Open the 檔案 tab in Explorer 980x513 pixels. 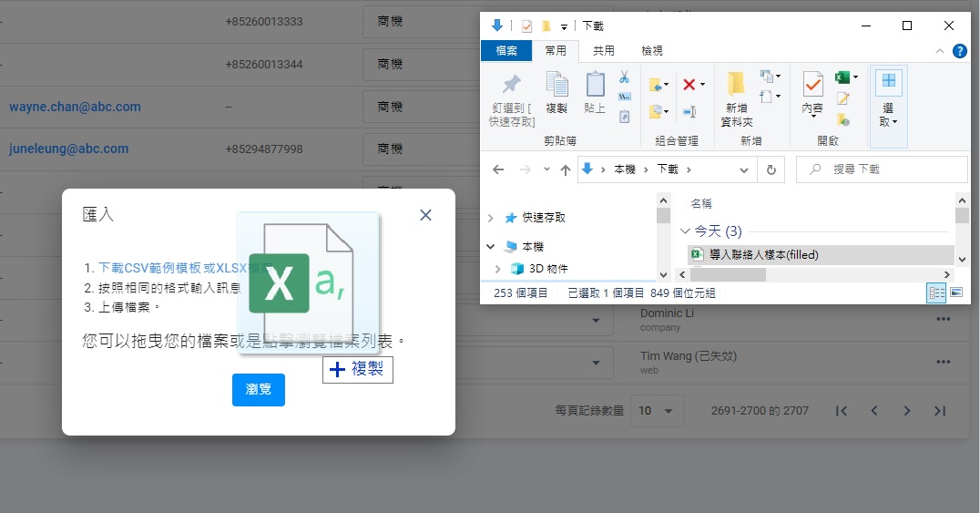(x=506, y=51)
